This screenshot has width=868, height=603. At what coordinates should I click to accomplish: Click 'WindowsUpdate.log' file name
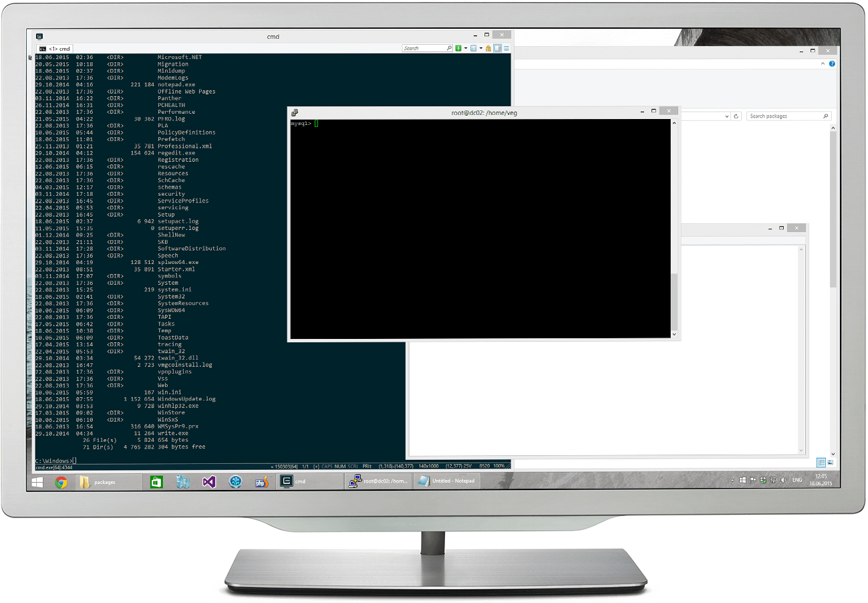coord(186,398)
